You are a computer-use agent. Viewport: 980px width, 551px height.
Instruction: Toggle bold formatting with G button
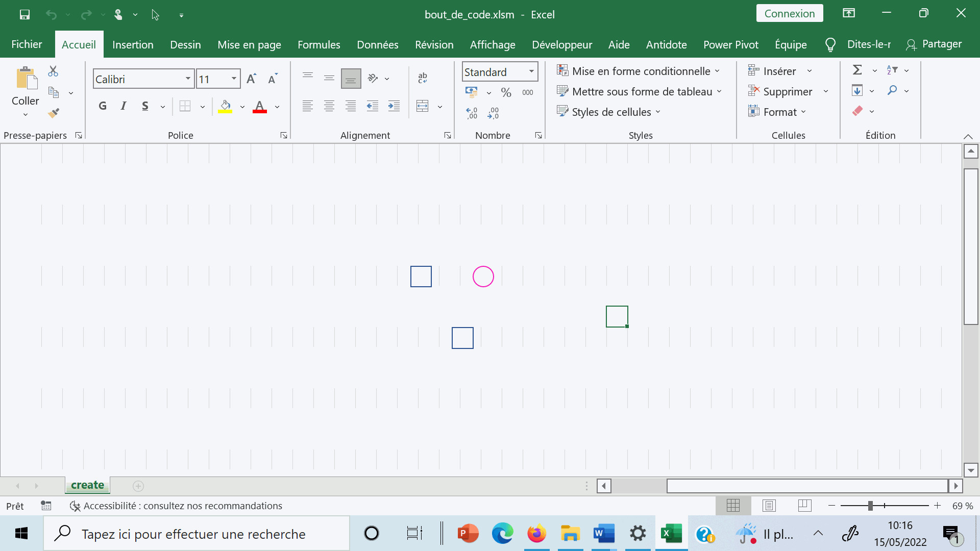pyautogui.click(x=103, y=106)
